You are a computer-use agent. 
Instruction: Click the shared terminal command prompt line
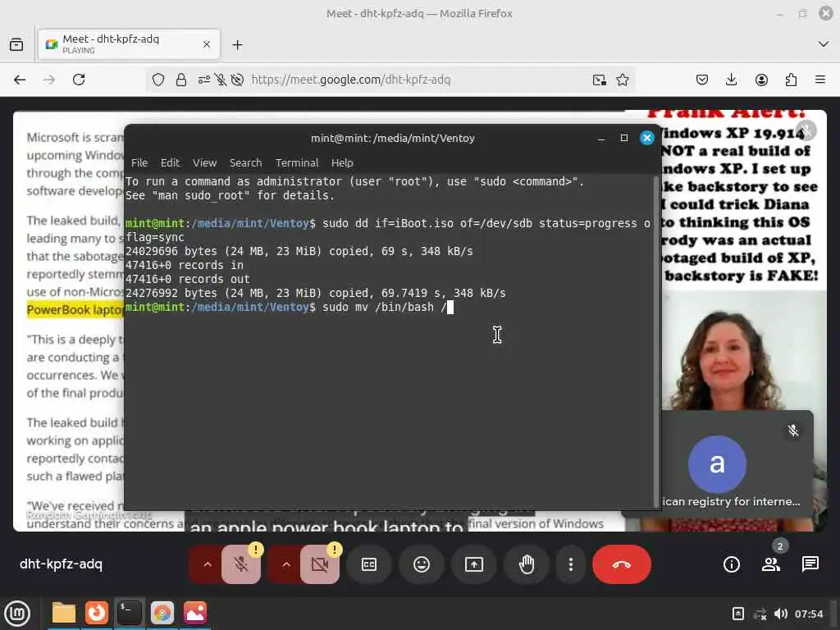pos(290,307)
